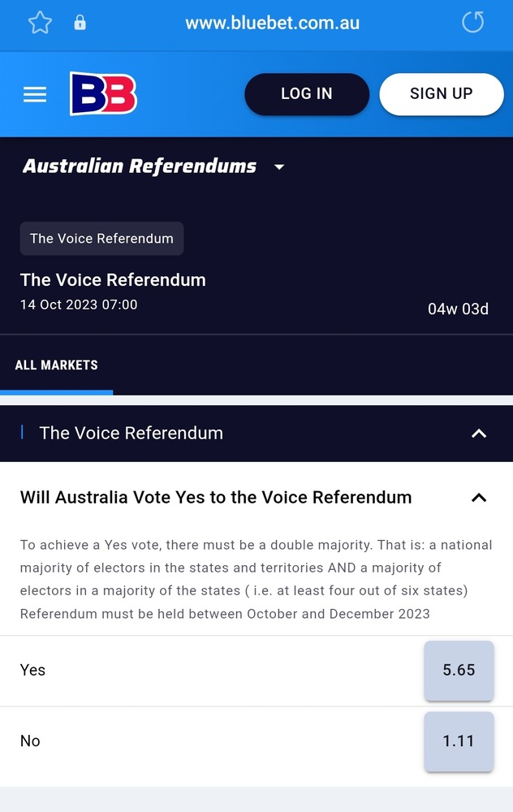Click the Australian Referendums heading text
Viewport: 513px width, 812px height.
[x=140, y=166]
